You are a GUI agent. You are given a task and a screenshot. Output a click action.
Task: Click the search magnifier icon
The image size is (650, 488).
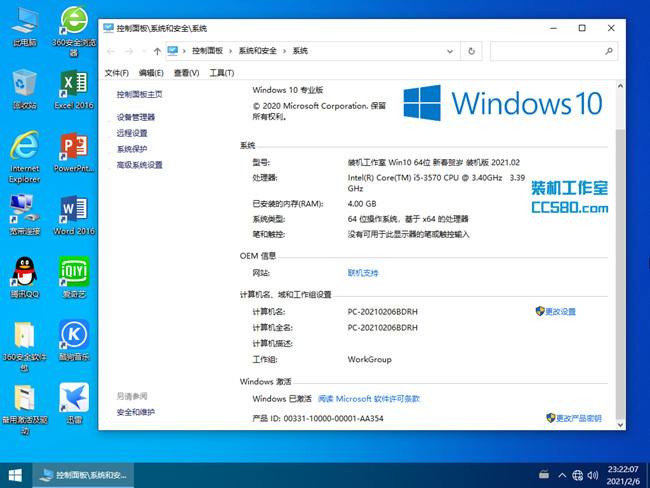point(609,51)
